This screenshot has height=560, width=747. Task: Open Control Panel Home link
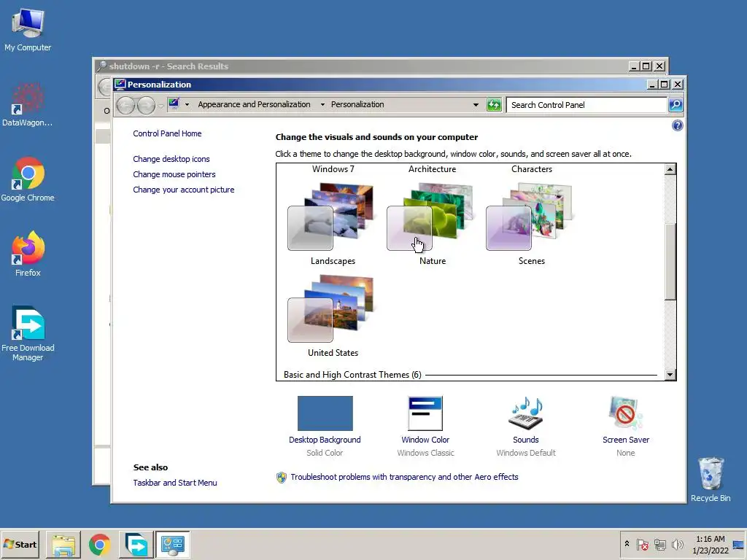(x=167, y=134)
